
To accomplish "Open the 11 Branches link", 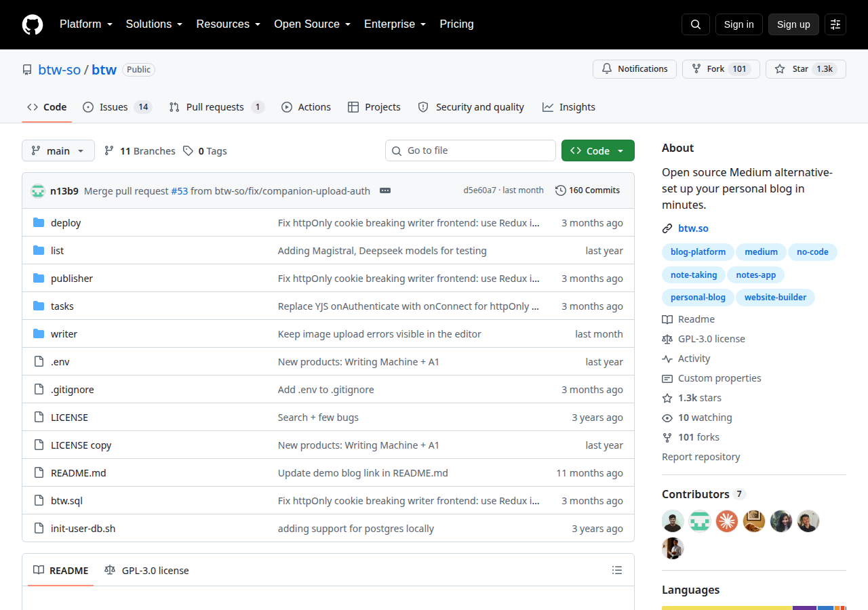I will [x=140, y=151].
